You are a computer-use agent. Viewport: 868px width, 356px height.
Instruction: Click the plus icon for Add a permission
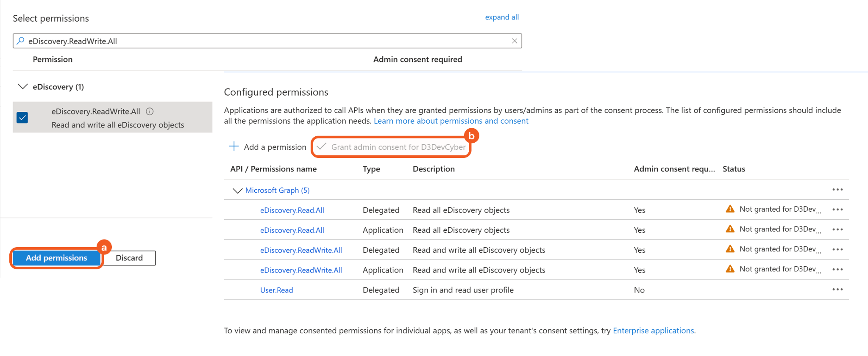pyautogui.click(x=234, y=146)
